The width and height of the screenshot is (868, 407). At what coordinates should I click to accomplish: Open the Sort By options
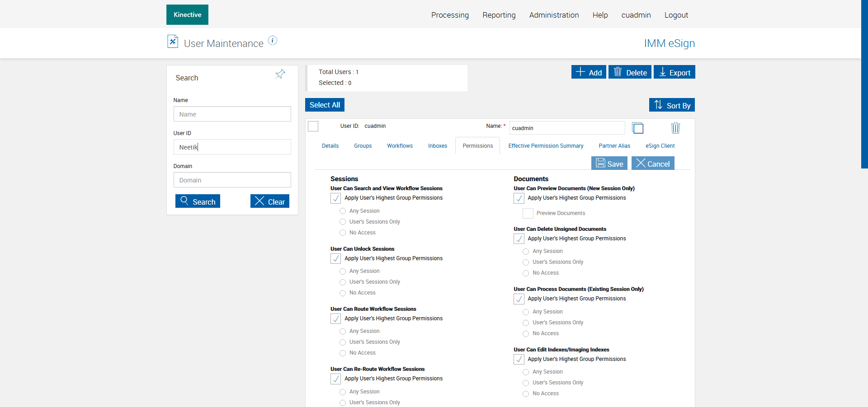[x=672, y=105]
